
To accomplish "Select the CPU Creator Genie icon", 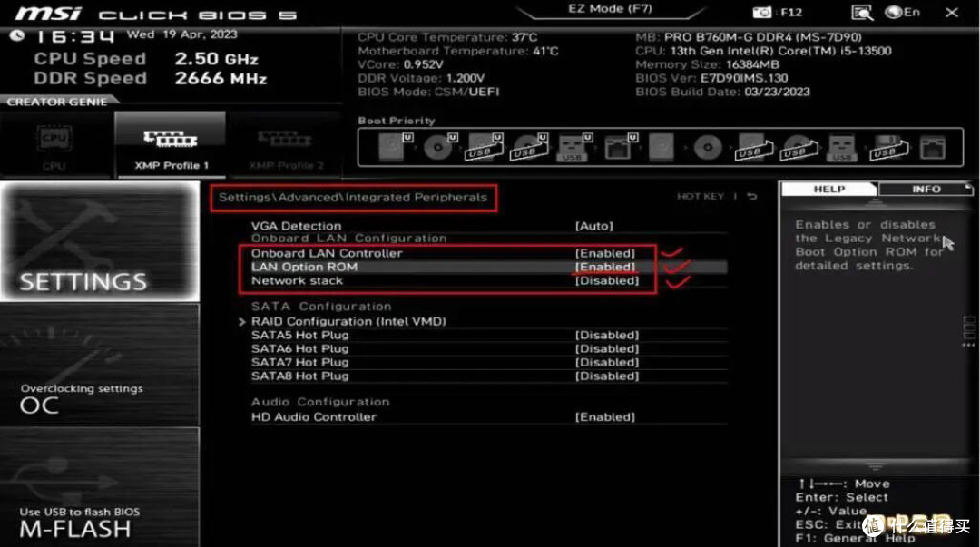I will pos(54,146).
